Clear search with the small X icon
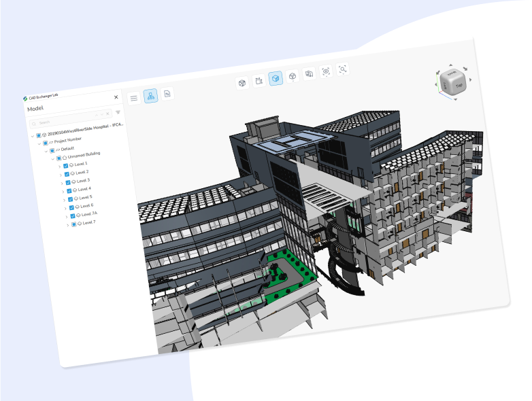Screen dimensions: 532x401 tap(107, 114)
